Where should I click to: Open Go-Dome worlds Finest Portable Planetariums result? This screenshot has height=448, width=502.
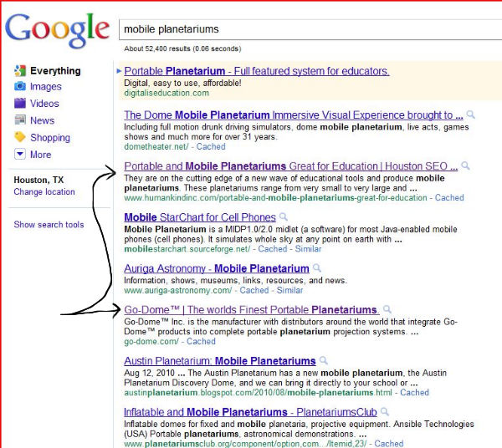[252, 310]
